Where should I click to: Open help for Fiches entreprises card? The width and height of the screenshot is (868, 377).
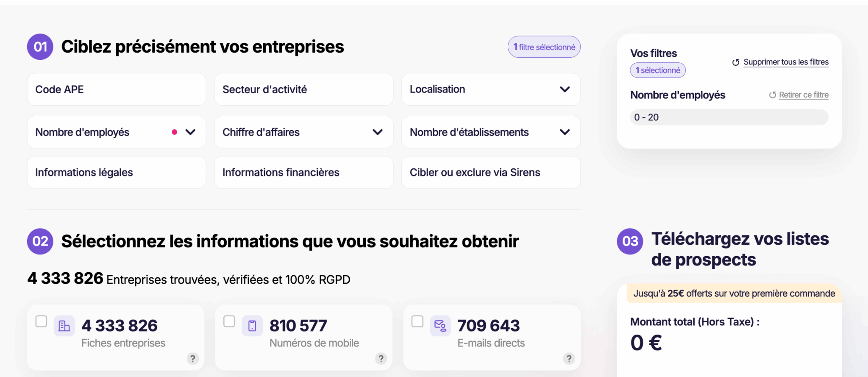(x=193, y=359)
